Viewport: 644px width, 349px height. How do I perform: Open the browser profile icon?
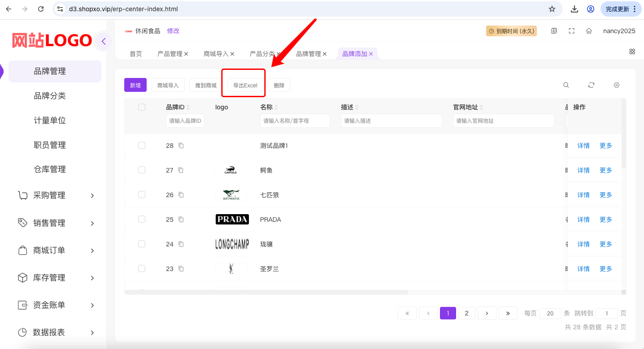pos(591,9)
